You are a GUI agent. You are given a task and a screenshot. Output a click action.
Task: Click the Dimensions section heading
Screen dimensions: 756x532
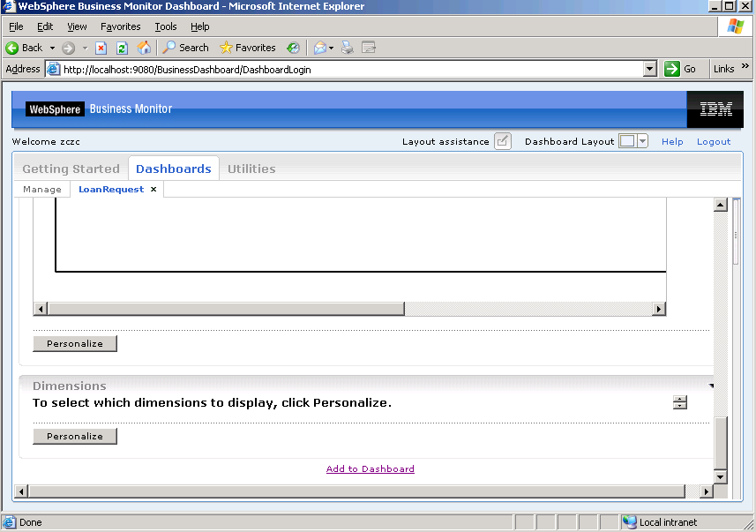[x=70, y=386]
